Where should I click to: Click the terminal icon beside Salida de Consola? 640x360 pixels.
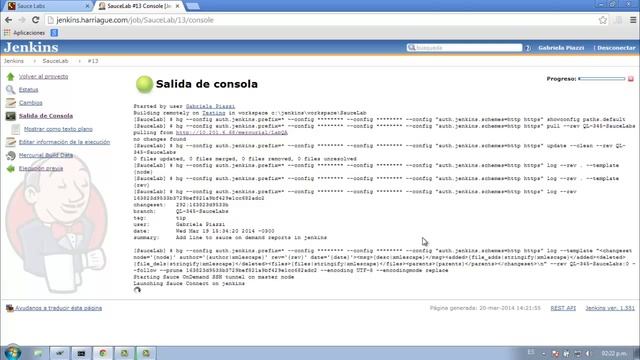point(11,116)
